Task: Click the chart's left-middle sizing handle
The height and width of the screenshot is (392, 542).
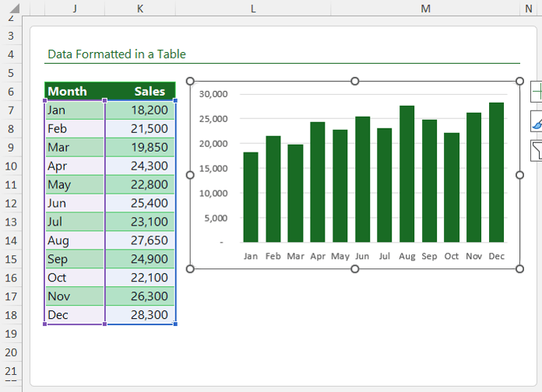Action: coord(190,175)
